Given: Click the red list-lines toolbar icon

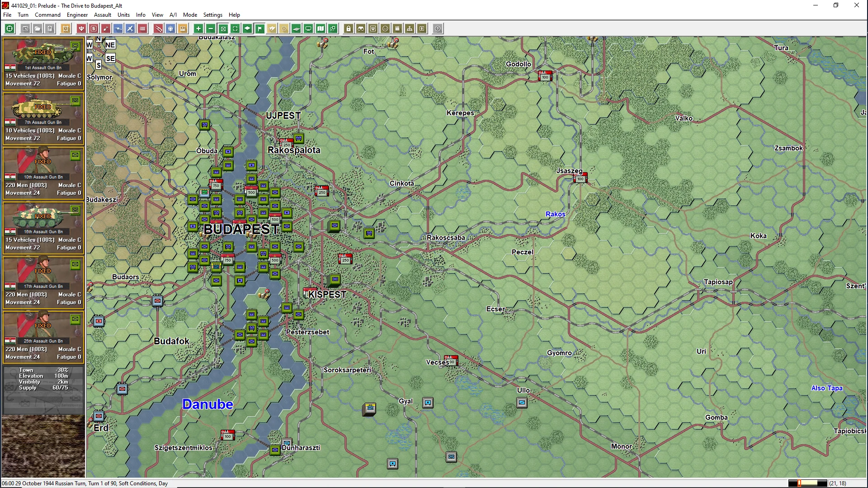Looking at the screenshot, I should 142,28.
